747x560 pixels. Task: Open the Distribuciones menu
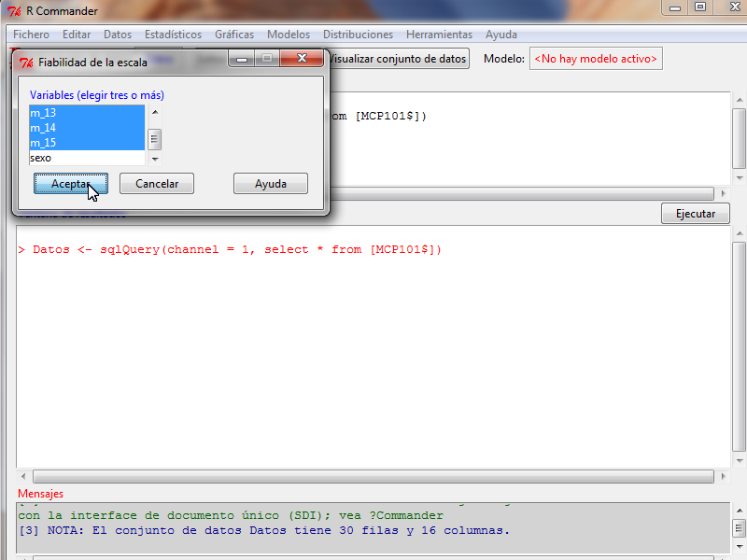point(358,35)
